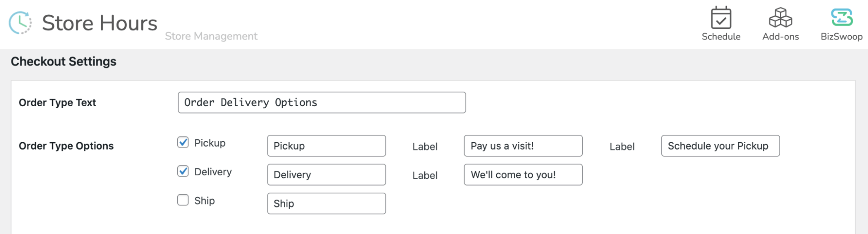The width and height of the screenshot is (868, 234).
Task: Click the "Pay us a visit!" label field
Action: [x=523, y=146]
